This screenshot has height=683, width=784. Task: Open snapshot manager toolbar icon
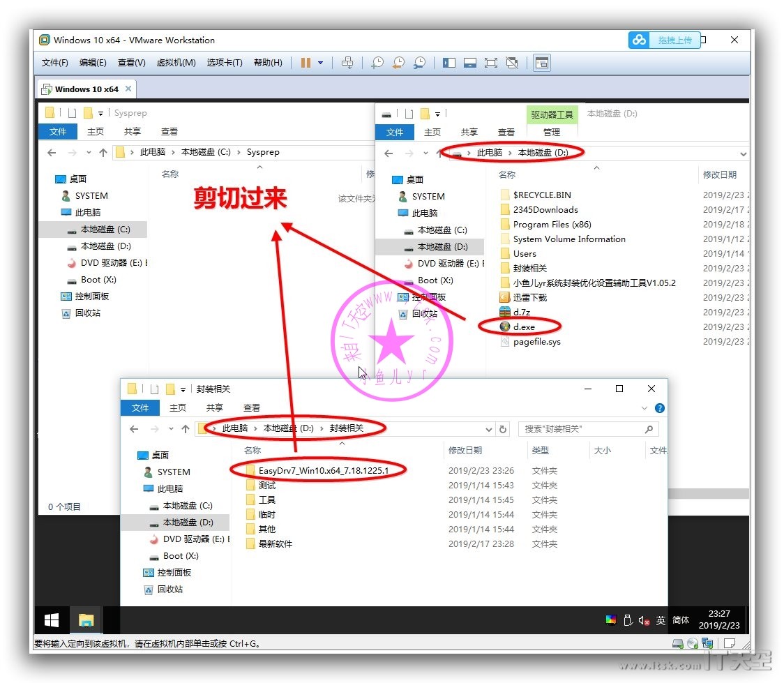[419, 63]
